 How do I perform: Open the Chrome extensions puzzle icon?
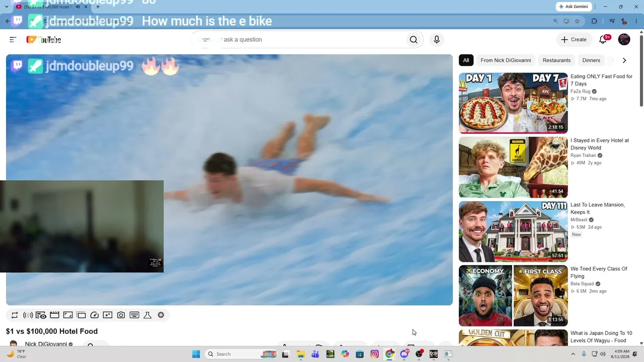[x=594, y=21]
